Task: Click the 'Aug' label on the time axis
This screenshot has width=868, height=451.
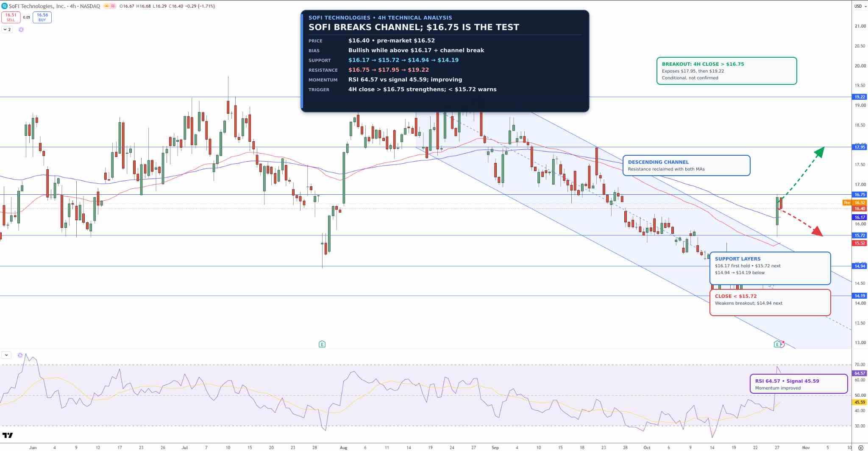Action: (x=343, y=448)
